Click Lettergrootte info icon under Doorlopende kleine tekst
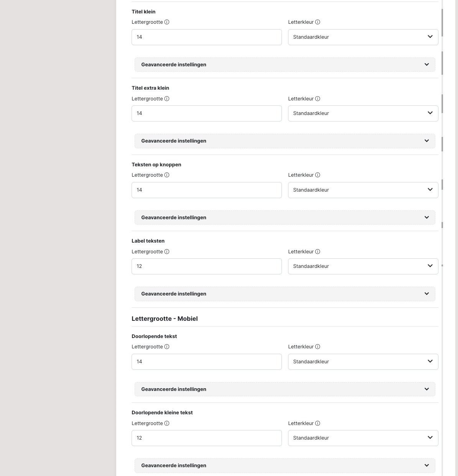The height and width of the screenshot is (476, 458). point(167,423)
